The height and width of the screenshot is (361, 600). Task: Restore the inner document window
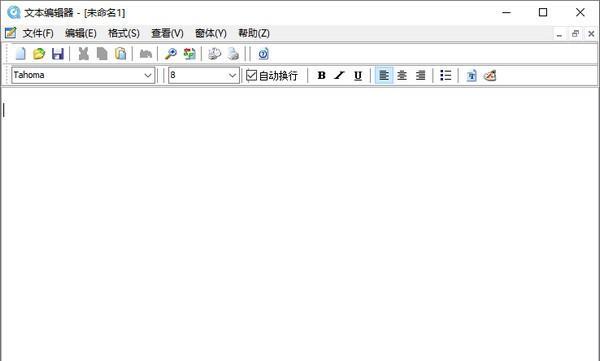coord(575,34)
